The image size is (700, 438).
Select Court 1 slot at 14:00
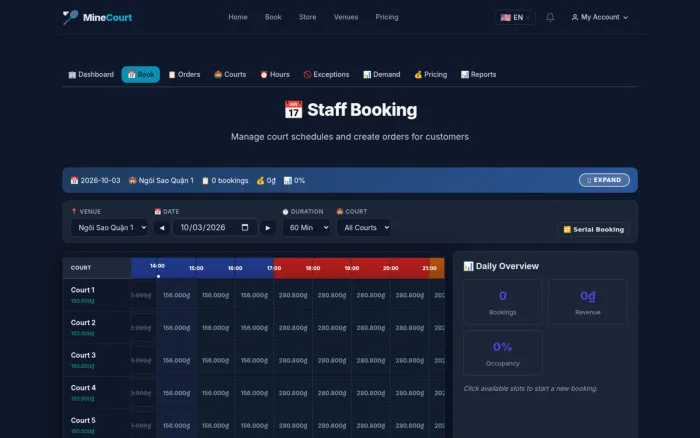click(176, 295)
